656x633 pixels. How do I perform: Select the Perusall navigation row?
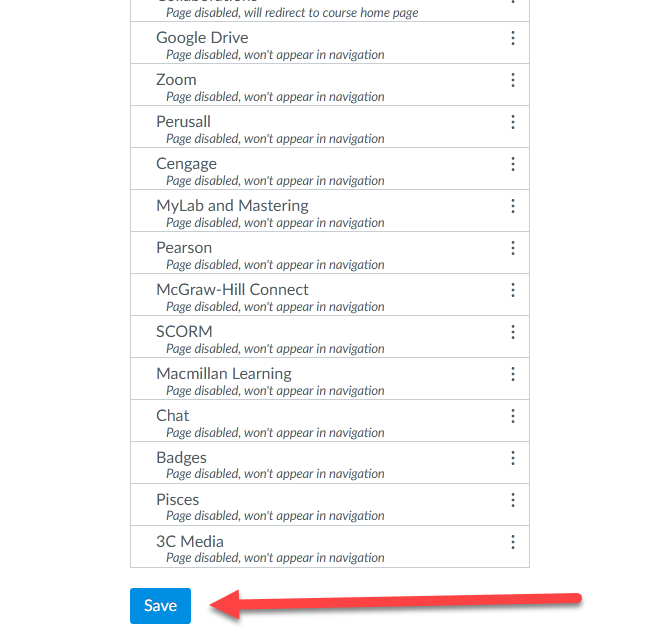pos(183,122)
